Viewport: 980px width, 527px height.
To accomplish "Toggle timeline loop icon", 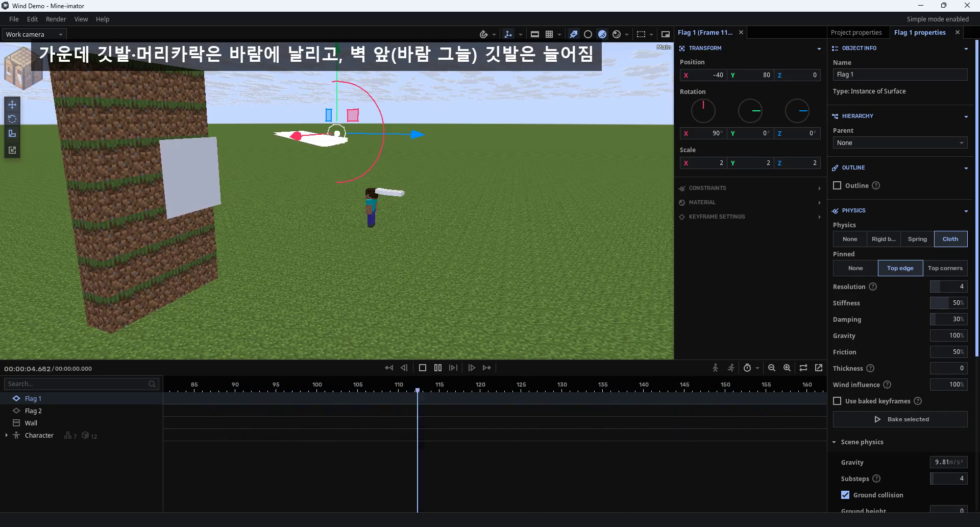I will coord(803,368).
